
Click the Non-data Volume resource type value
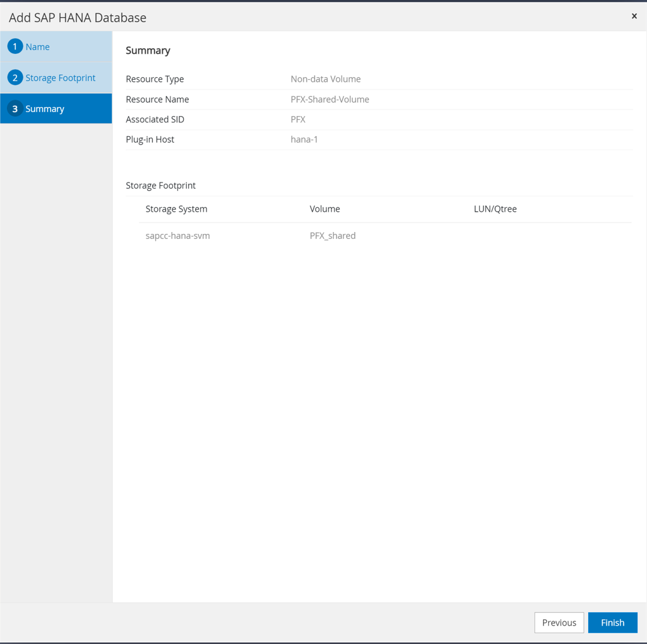tap(325, 79)
